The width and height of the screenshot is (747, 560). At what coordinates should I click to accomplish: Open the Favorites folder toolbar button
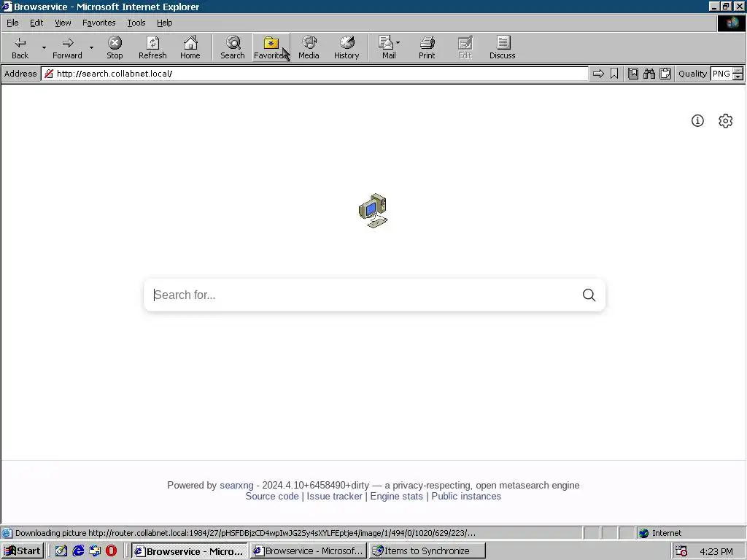(271, 47)
